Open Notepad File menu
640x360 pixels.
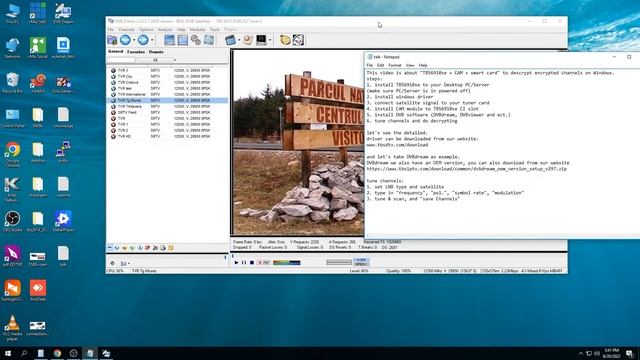click(369, 65)
